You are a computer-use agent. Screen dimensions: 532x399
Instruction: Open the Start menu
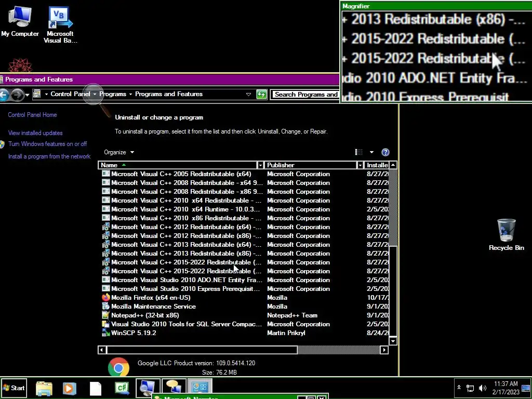(14, 388)
